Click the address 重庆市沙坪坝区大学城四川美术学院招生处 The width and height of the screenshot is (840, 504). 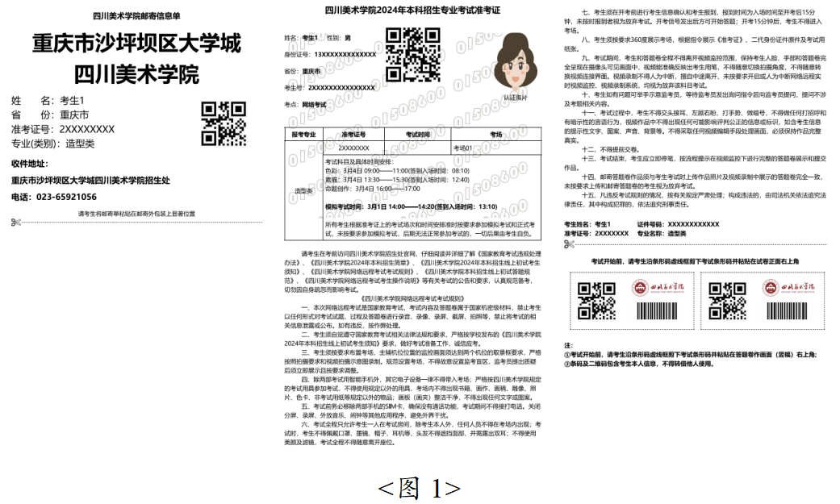tap(90, 181)
